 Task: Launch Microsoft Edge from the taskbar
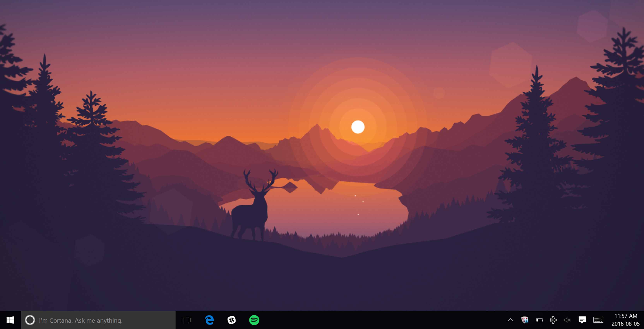pyautogui.click(x=209, y=320)
